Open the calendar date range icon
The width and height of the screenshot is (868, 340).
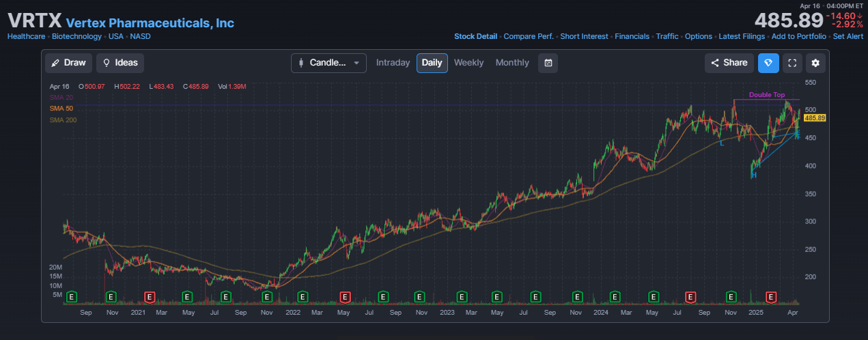pyautogui.click(x=548, y=63)
